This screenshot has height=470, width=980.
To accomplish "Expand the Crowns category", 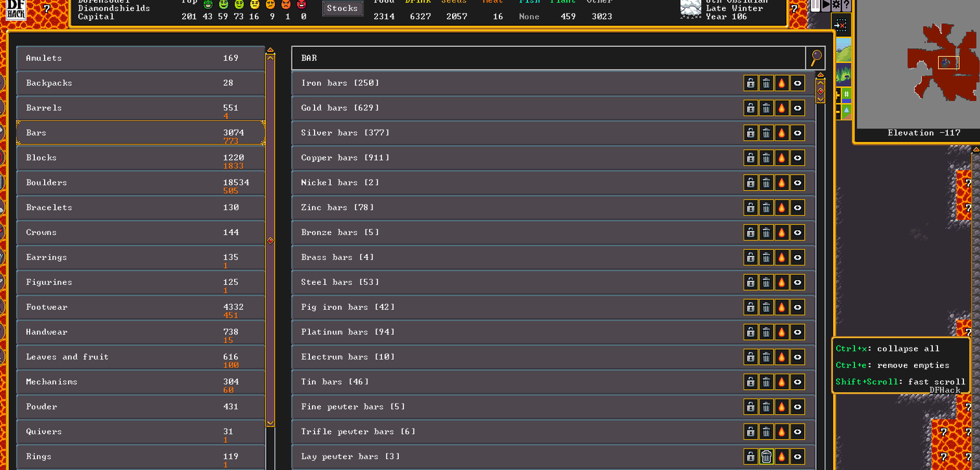I will pos(141,232).
